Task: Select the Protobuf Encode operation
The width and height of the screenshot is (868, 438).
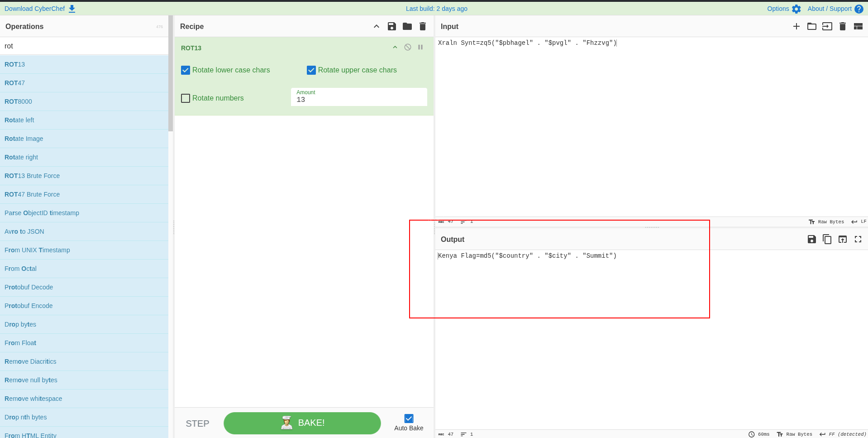Action: pos(84,306)
